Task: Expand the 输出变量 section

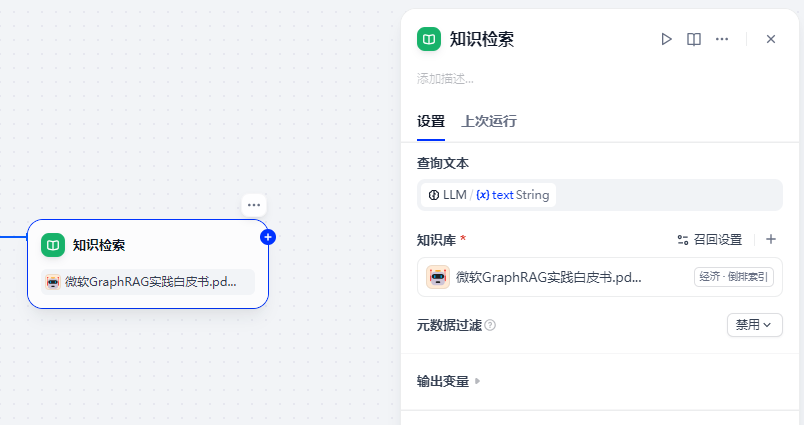Action: click(449, 381)
